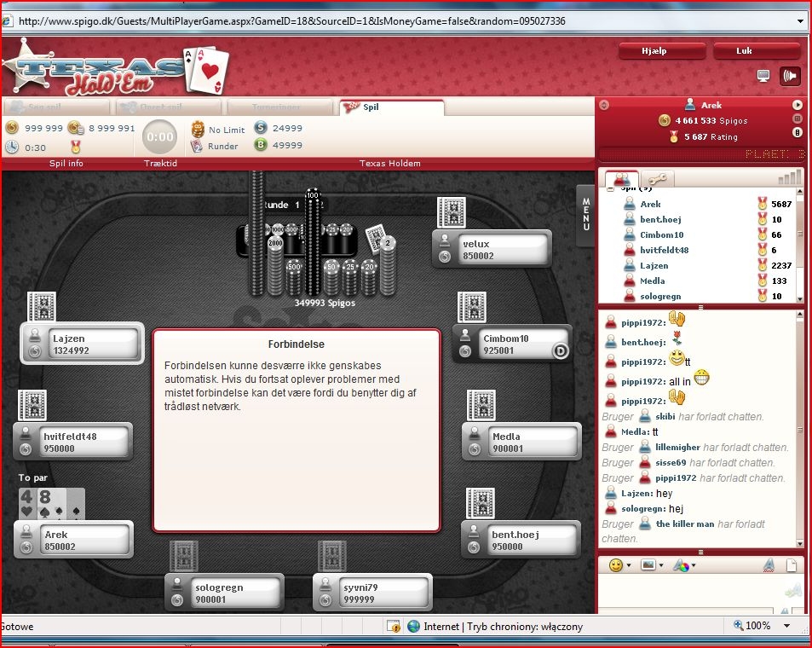Collapse the player list tree group

click(611, 189)
